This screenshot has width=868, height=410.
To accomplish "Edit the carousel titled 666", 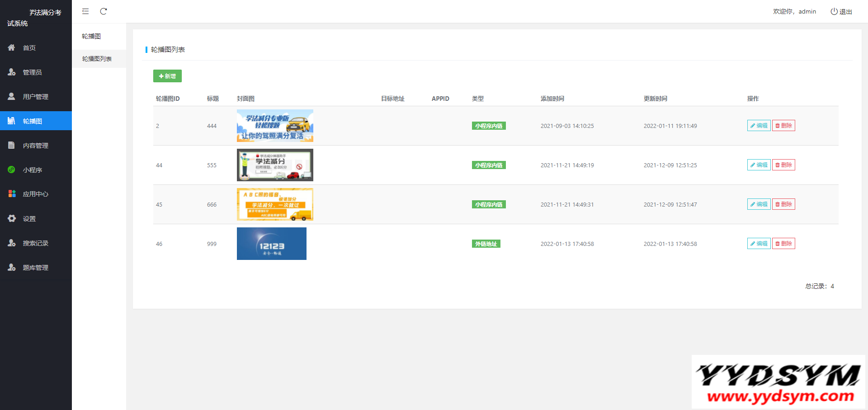I will click(x=759, y=204).
